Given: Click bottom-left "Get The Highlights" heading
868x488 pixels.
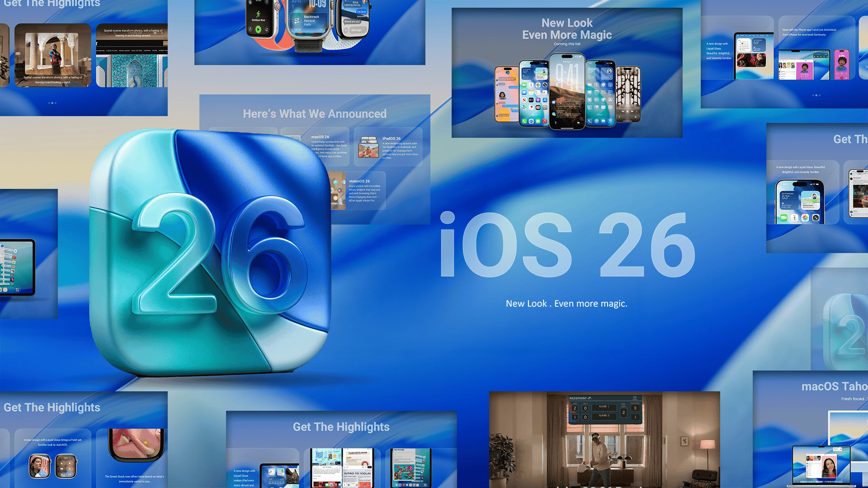Looking at the screenshot, I should (x=52, y=408).
